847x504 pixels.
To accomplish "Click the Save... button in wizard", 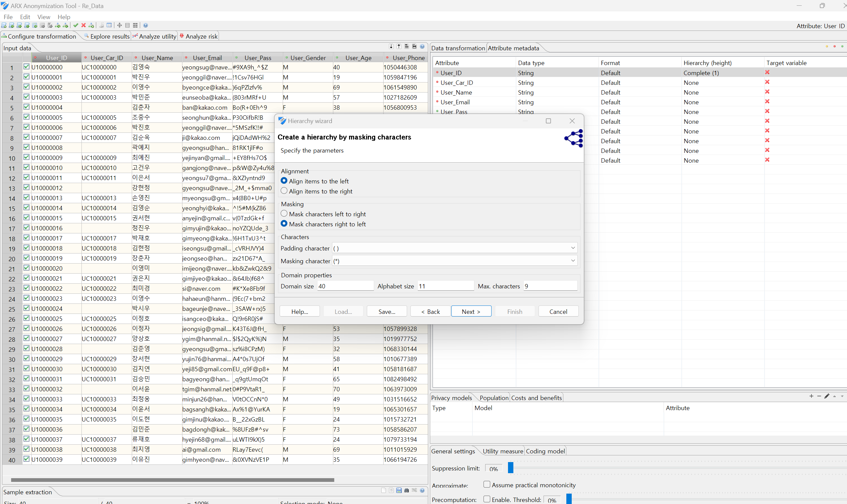I will [387, 312].
